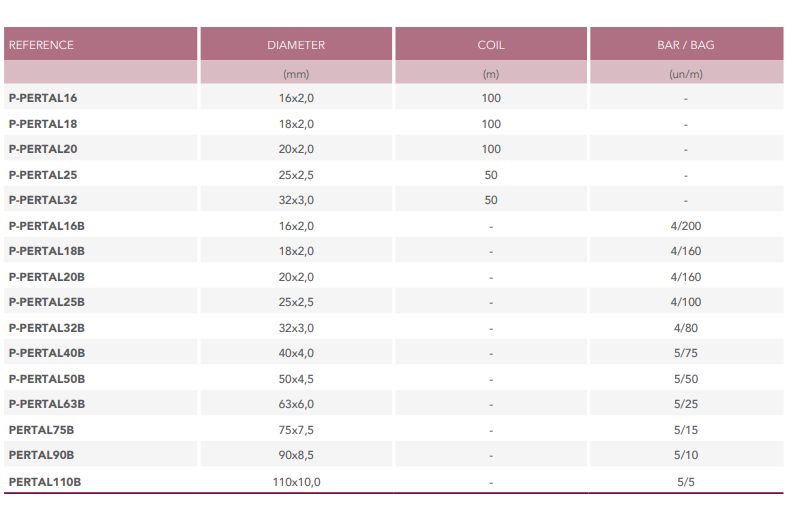Select the P-PERTAL40B reference
The image size is (790, 521).
pyautogui.click(x=47, y=353)
